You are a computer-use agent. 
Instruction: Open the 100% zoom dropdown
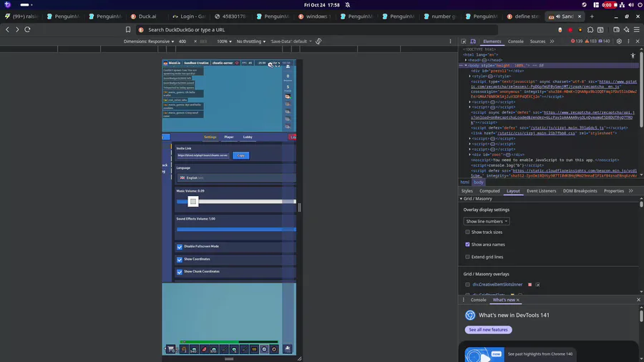(x=224, y=41)
